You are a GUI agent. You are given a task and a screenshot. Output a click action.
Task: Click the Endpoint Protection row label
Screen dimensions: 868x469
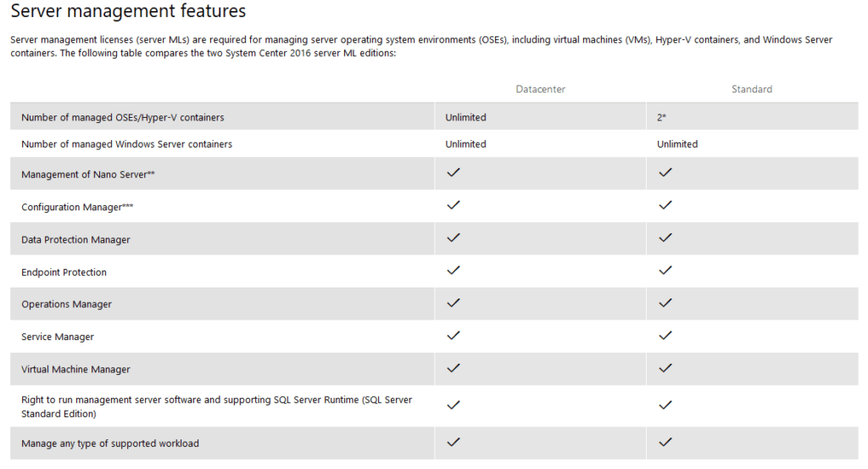tap(64, 272)
